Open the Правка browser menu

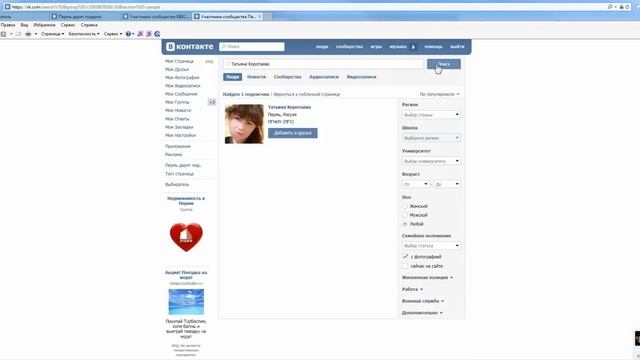[x=8, y=25]
